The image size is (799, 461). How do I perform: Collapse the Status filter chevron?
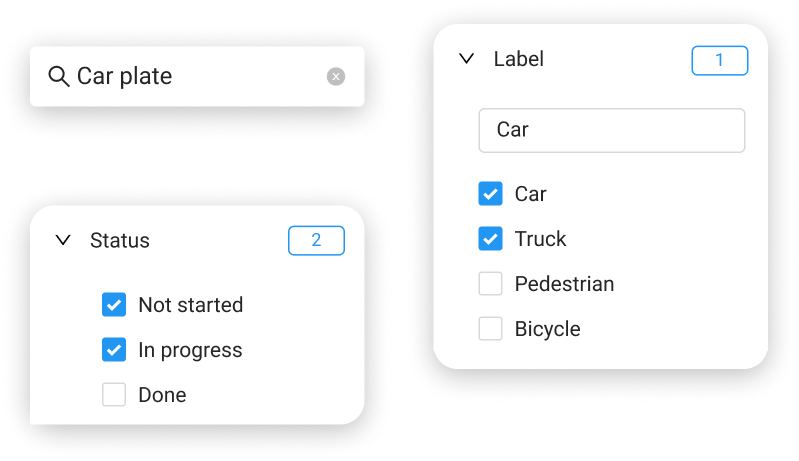[x=63, y=240]
